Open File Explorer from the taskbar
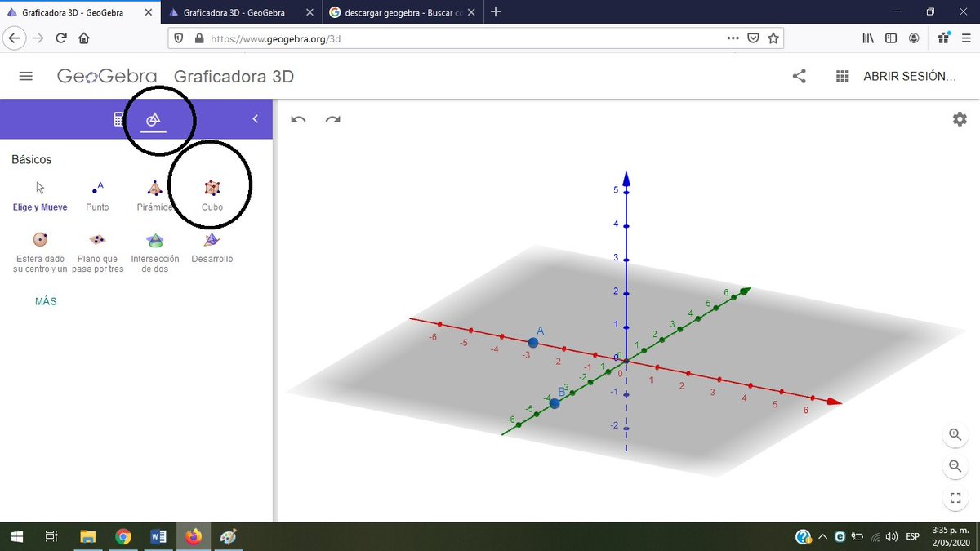 click(87, 536)
